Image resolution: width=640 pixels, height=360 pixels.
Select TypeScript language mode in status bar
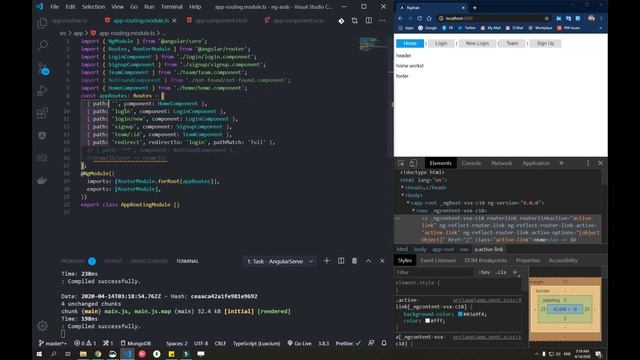[256, 344]
